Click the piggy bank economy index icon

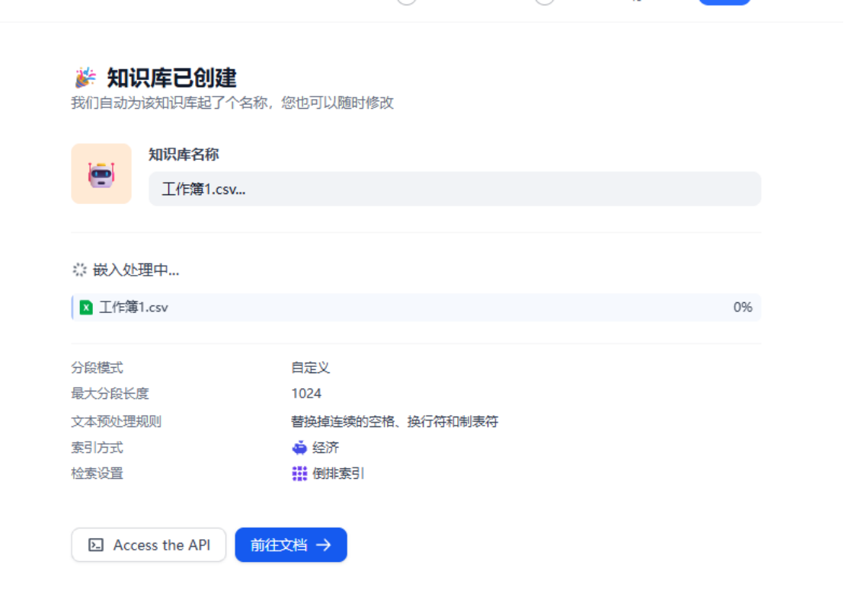pos(299,448)
